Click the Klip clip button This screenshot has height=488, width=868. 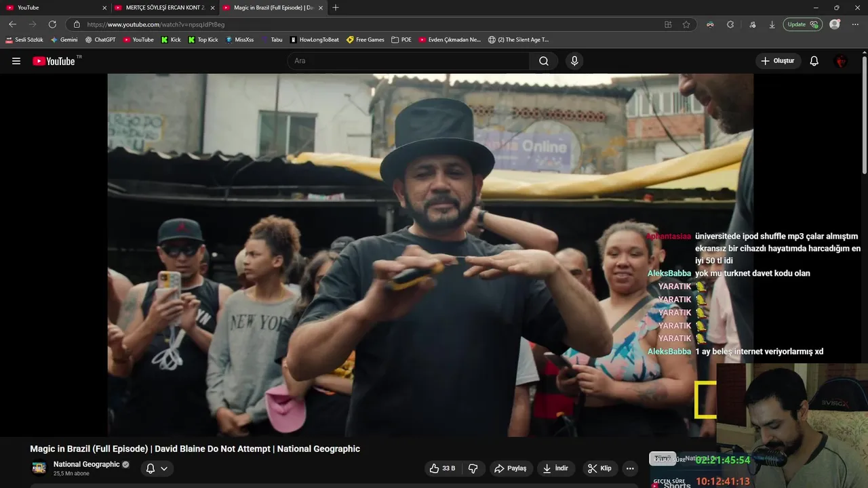(599, 468)
